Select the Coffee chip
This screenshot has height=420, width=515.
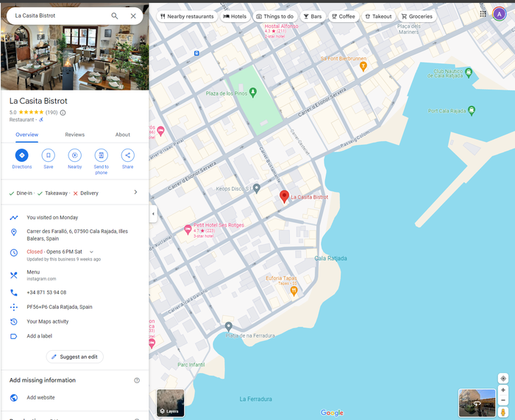pos(344,16)
